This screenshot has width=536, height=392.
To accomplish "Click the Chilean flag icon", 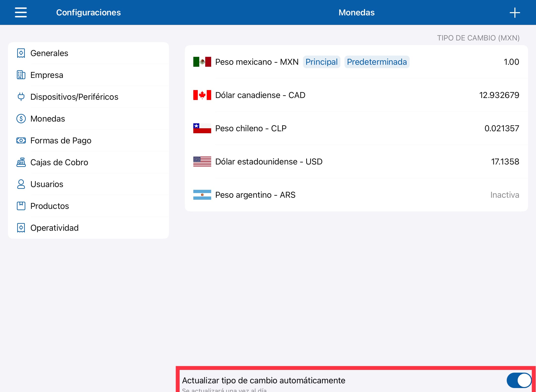I will click(202, 128).
